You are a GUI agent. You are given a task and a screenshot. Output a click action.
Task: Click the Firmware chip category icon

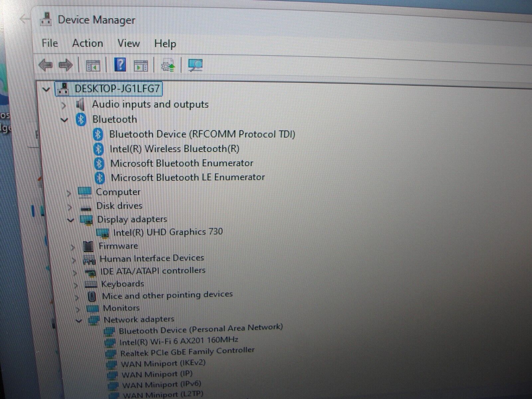pyautogui.click(x=88, y=246)
